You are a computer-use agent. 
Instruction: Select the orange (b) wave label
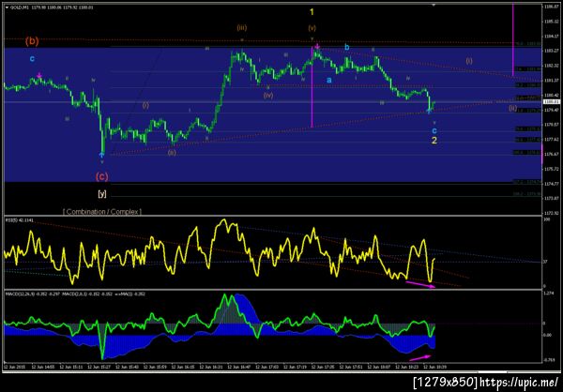coord(32,41)
